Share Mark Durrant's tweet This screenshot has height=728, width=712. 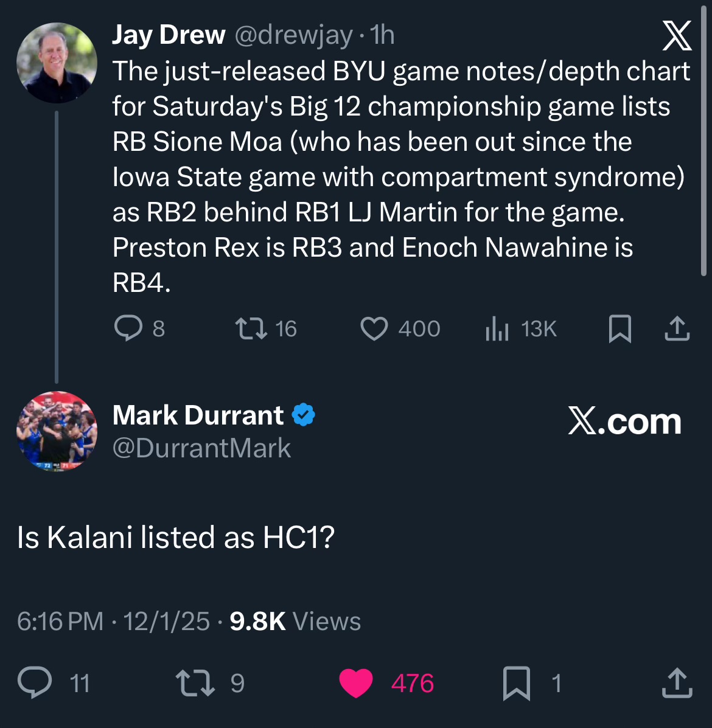tap(677, 682)
